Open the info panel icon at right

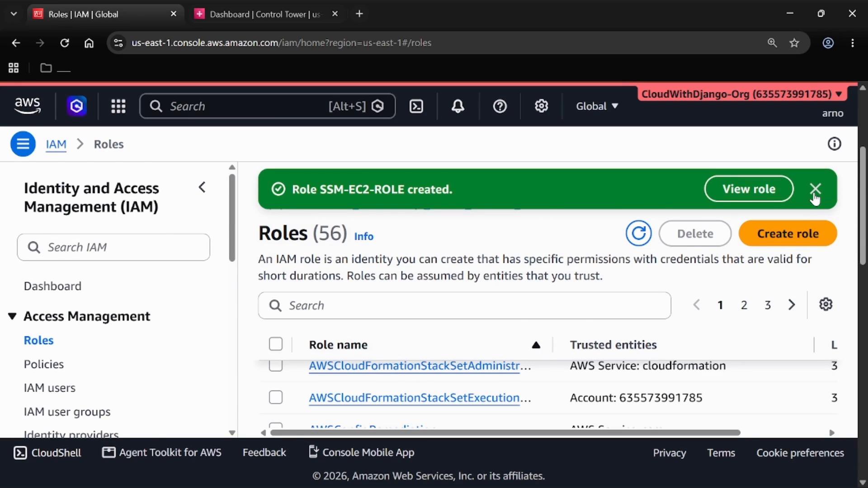pyautogui.click(x=834, y=144)
